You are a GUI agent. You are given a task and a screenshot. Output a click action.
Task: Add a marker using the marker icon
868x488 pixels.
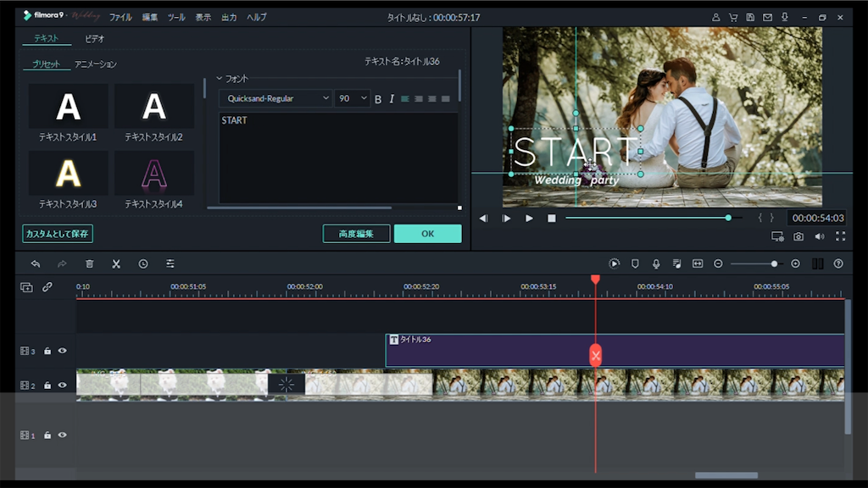pyautogui.click(x=635, y=264)
